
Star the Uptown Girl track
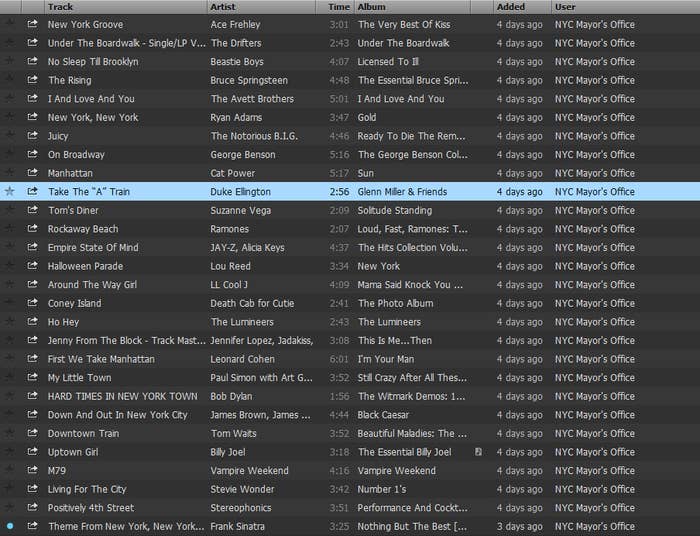(x=9, y=451)
